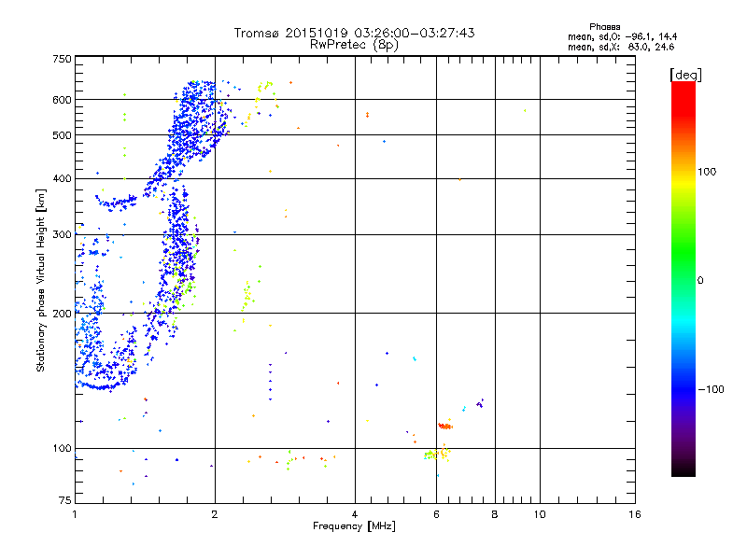Click the red-orange echo cluster near 6 MHz
Viewport: 747px width, 560px height.
click(x=445, y=426)
